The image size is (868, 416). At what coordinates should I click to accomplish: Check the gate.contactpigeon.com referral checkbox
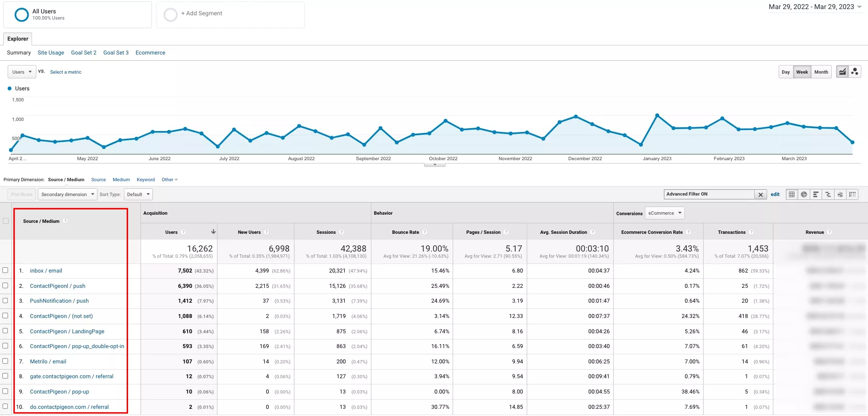pyautogui.click(x=5, y=376)
